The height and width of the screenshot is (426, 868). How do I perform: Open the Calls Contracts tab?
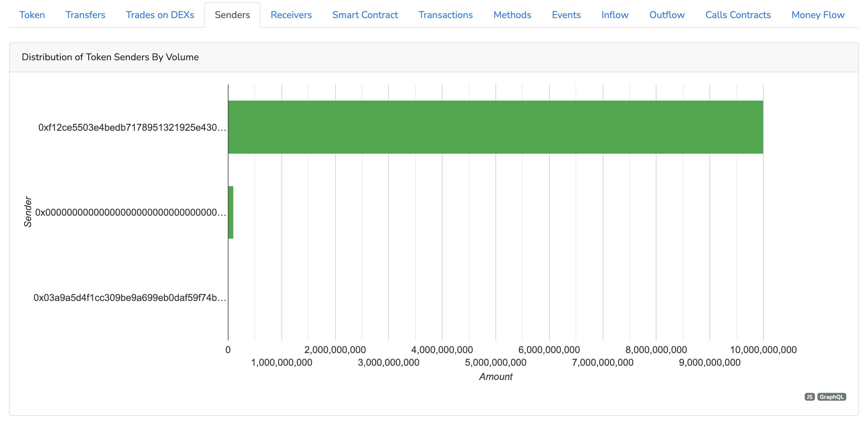738,15
